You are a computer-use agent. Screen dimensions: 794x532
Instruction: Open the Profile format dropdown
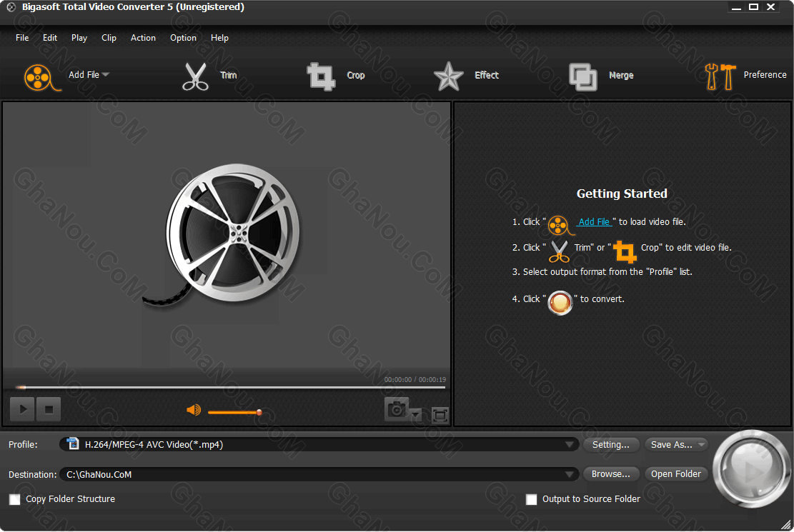coord(570,444)
